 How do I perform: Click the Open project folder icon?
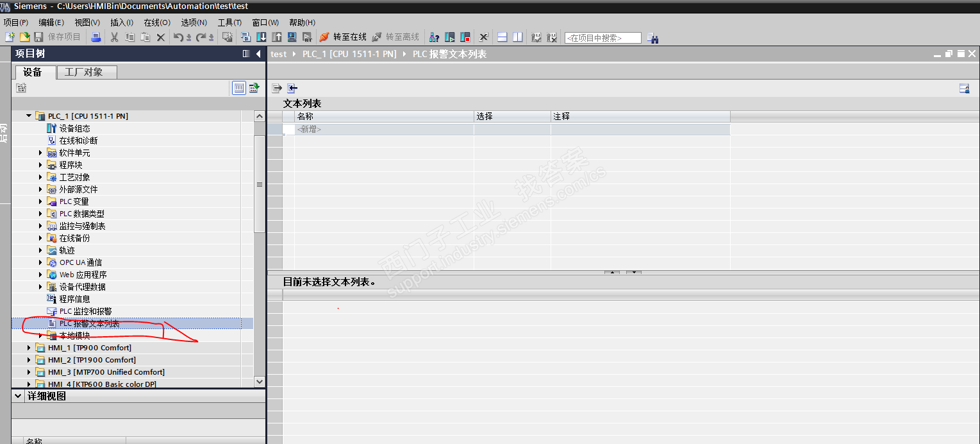[25, 37]
